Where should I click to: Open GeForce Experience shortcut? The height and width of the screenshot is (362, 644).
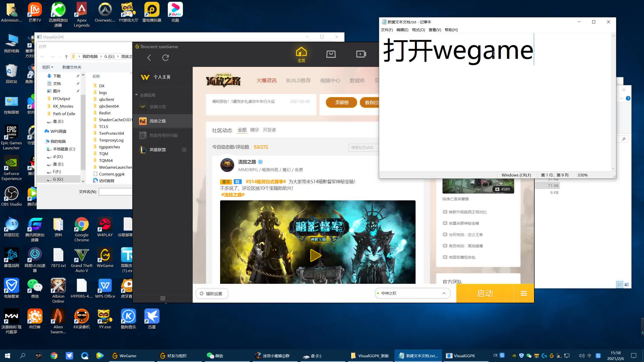pyautogui.click(x=11, y=168)
